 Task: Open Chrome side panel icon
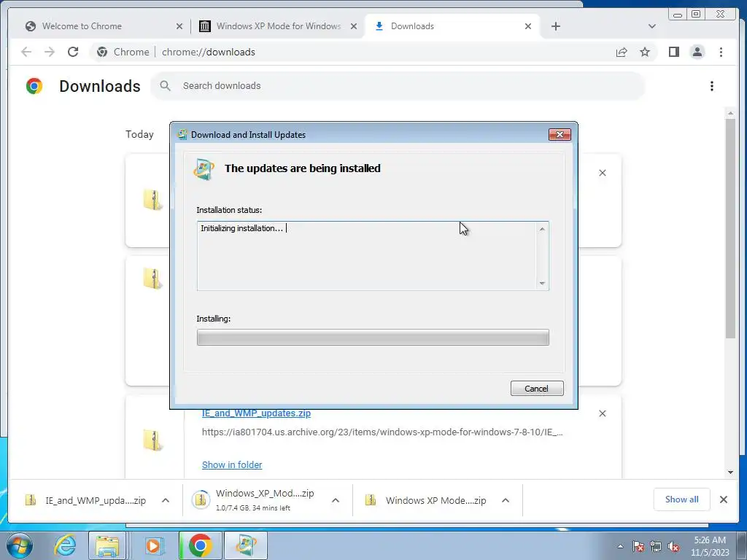click(673, 52)
